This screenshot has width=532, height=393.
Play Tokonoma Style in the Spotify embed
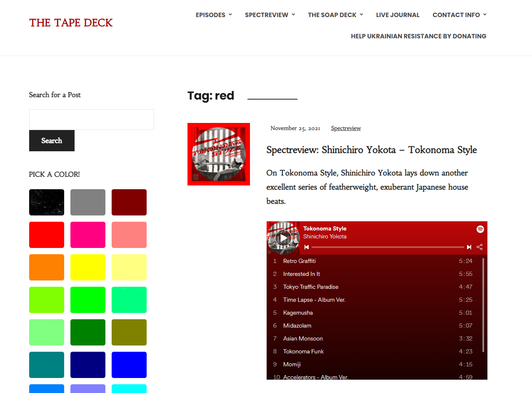[283, 238]
